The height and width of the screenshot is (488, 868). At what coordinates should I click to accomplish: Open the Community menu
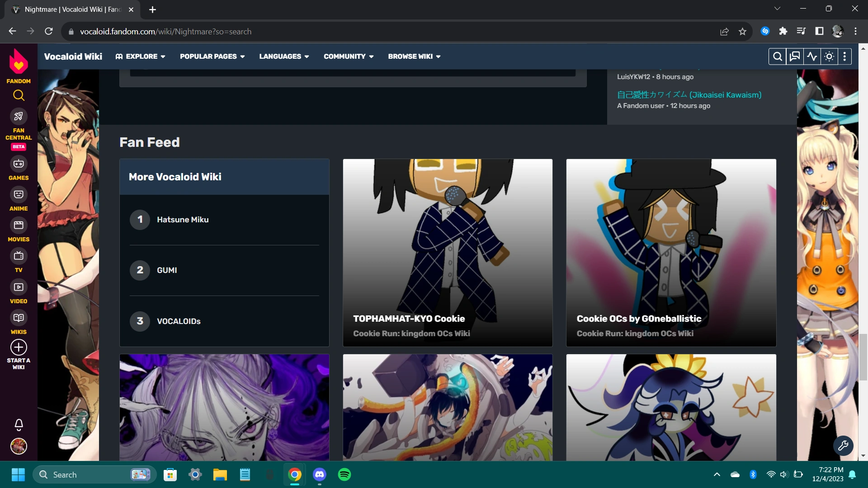pyautogui.click(x=348, y=56)
